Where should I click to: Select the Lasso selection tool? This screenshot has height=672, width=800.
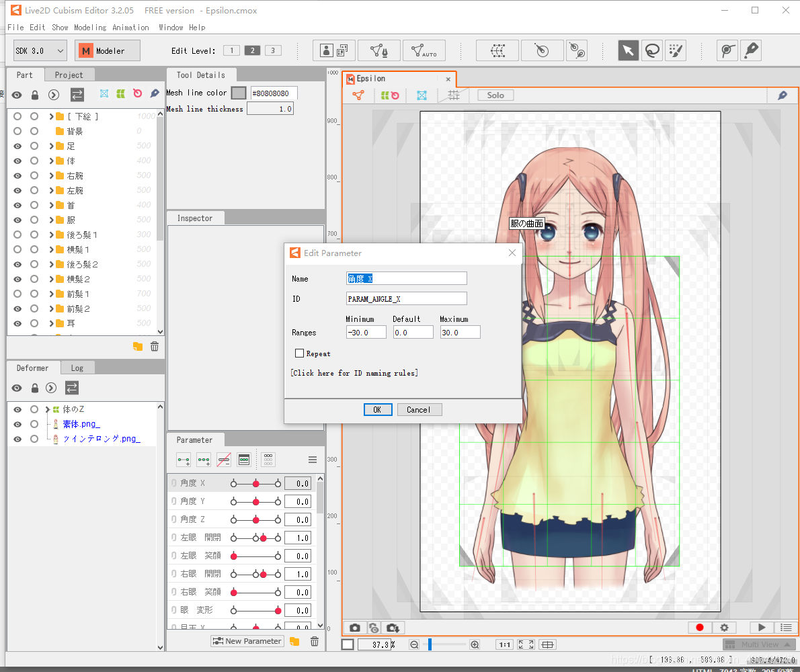tap(652, 50)
